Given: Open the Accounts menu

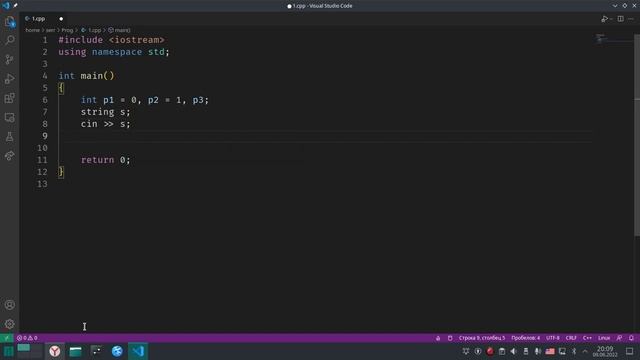Looking at the screenshot, I should coord(9,305).
